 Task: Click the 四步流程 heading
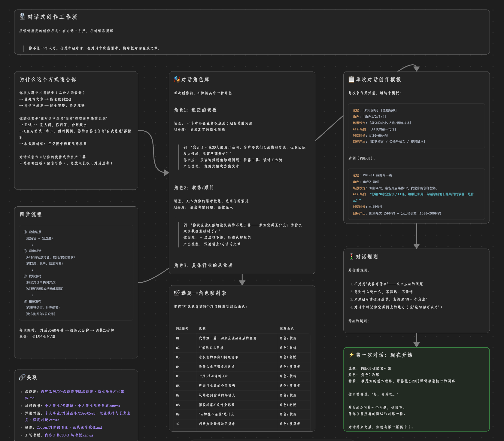click(31, 214)
